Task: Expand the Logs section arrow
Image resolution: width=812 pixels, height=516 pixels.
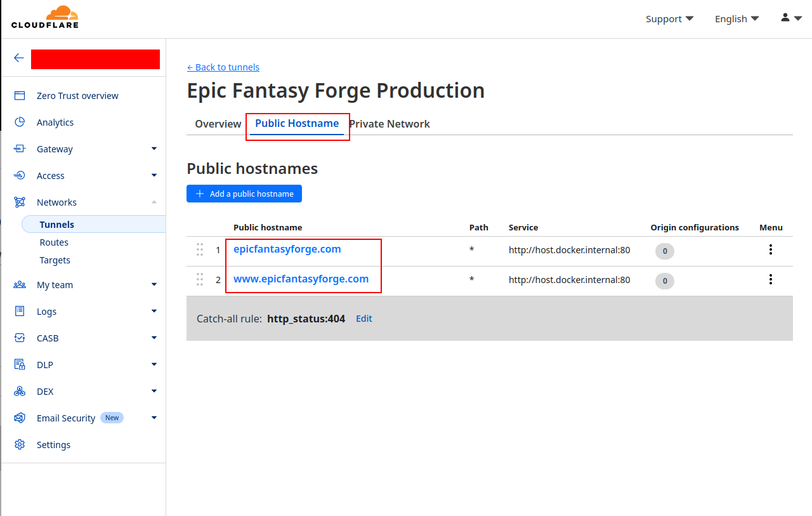Action: [x=154, y=311]
